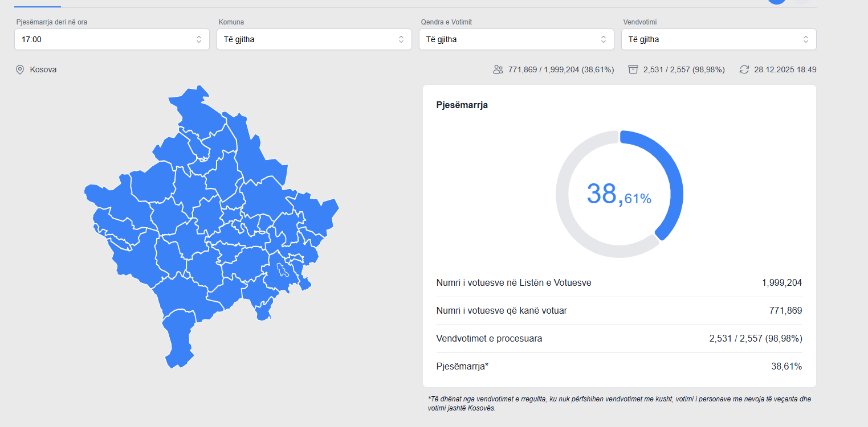
Task: Click the Numri i votuesve që kanë votuar label
Action: coord(502,310)
